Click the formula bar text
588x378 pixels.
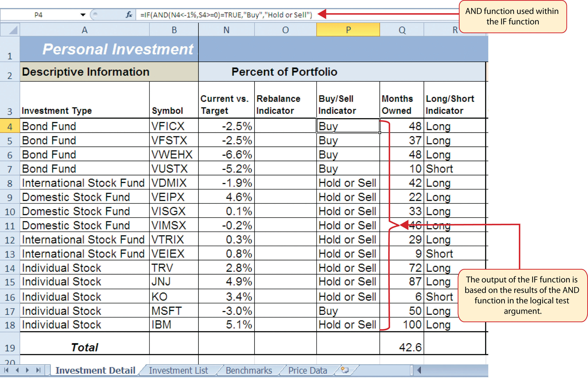point(226,15)
